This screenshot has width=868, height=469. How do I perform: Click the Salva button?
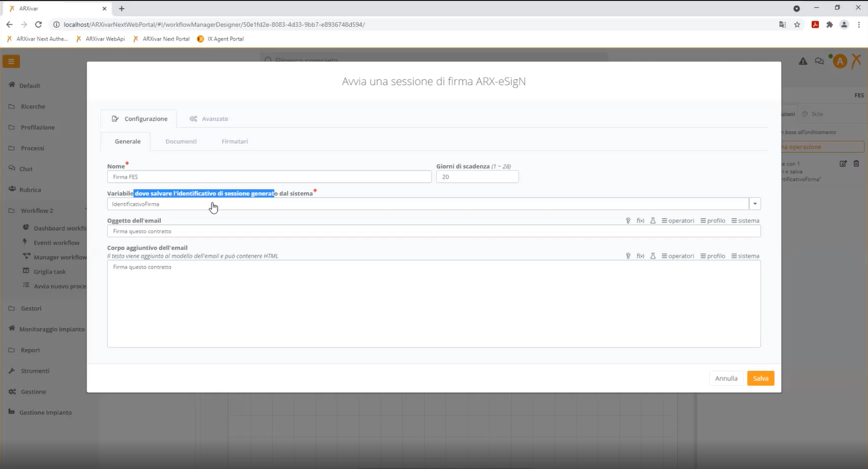tap(760, 379)
